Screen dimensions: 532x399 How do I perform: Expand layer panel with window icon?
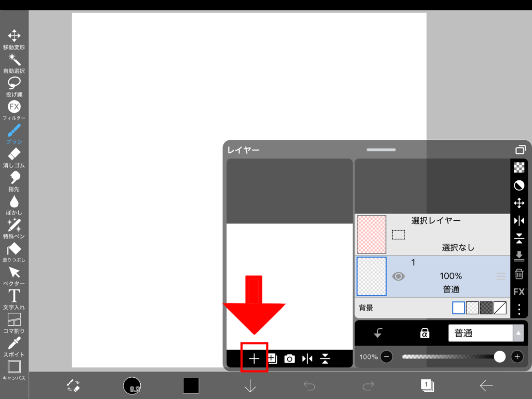coord(520,150)
